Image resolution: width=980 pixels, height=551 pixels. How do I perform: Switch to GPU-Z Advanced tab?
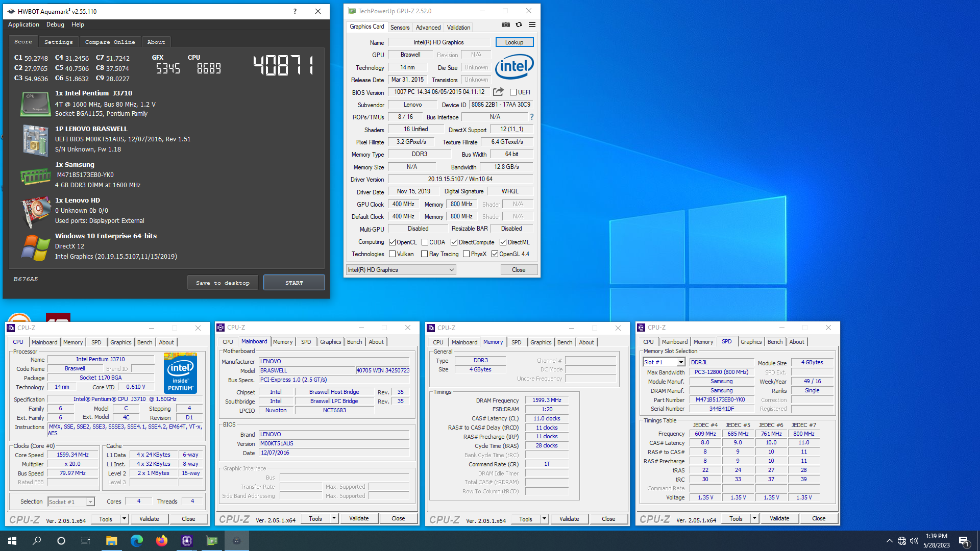(x=428, y=28)
